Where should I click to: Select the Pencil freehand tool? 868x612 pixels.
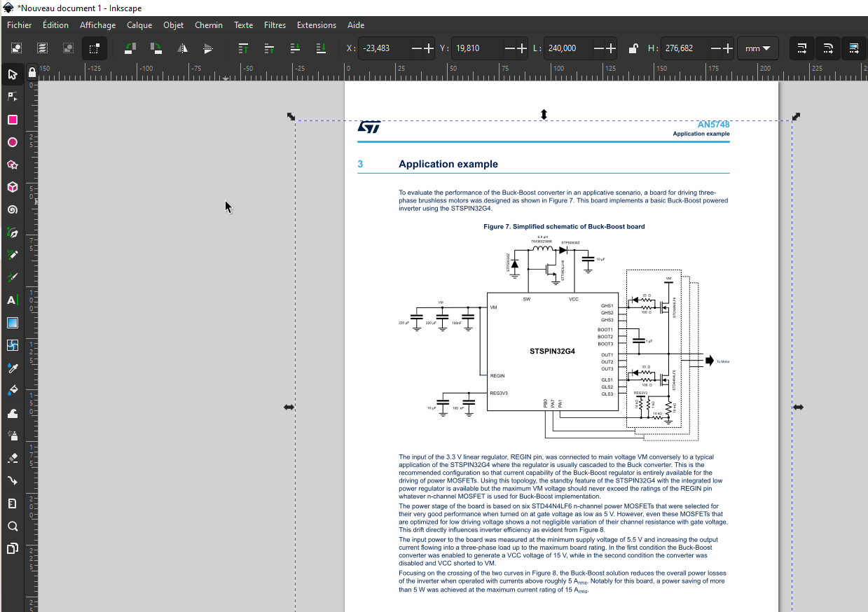(12, 255)
